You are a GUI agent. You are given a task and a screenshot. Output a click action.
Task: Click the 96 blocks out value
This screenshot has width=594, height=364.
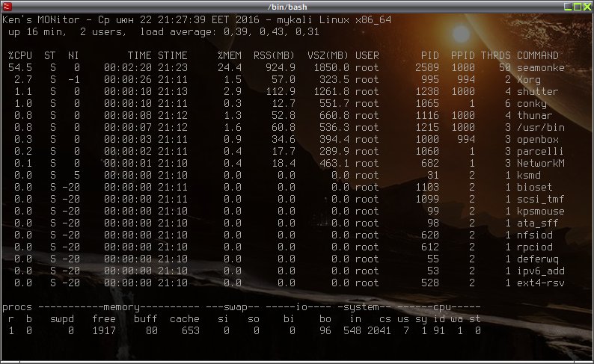tap(325, 331)
